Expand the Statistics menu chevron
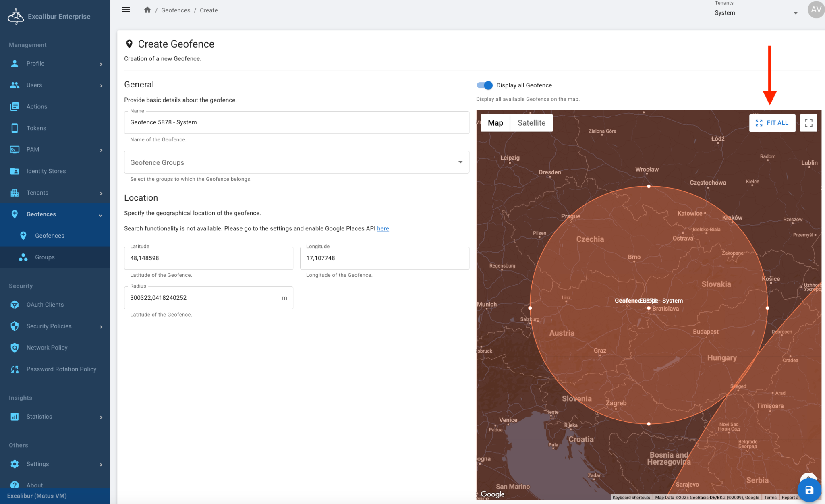The image size is (825, 504). [101, 417]
